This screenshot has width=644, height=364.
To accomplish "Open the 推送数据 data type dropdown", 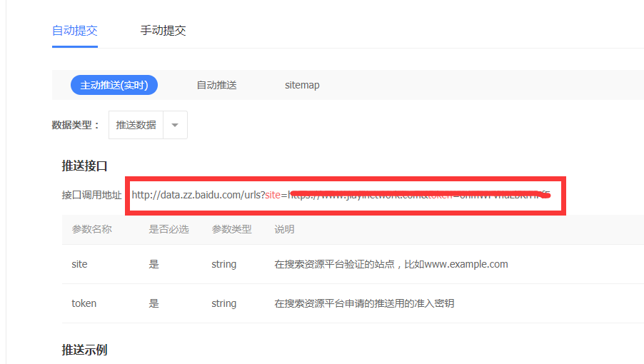I will click(136, 125).
